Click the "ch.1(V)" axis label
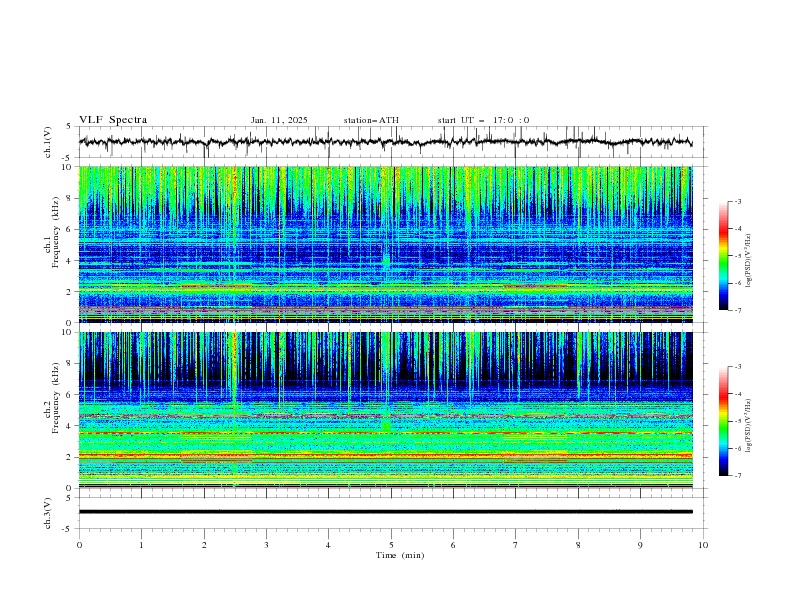 48,142
